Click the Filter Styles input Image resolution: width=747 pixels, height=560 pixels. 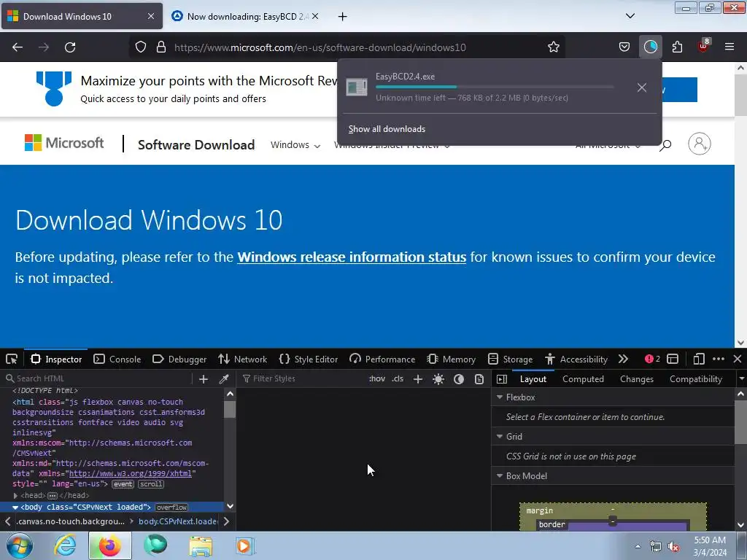(303, 378)
